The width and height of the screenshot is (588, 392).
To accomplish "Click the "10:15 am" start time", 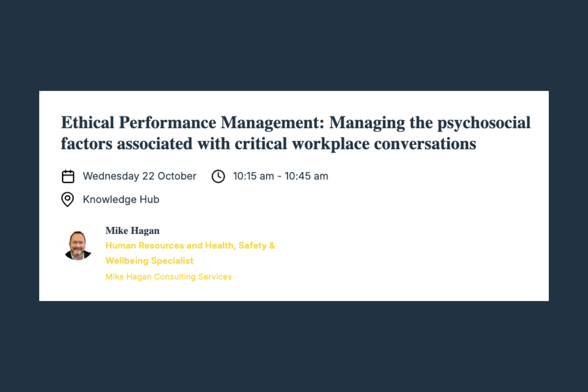I will point(253,176).
